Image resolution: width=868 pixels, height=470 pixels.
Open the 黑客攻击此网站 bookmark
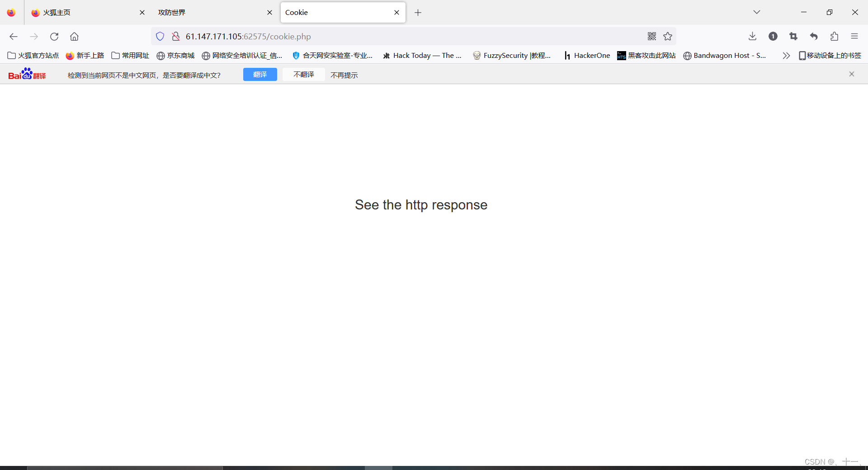tap(646, 56)
